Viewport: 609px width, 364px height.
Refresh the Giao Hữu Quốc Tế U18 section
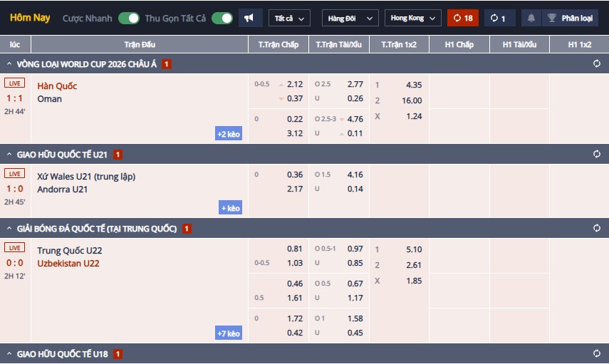pyautogui.click(x=596, y=353)
